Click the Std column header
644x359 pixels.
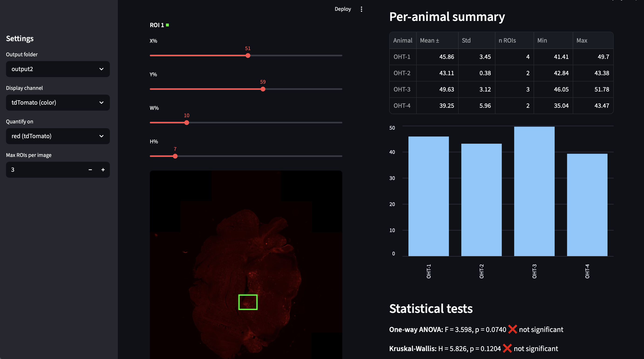pos(466,40)
